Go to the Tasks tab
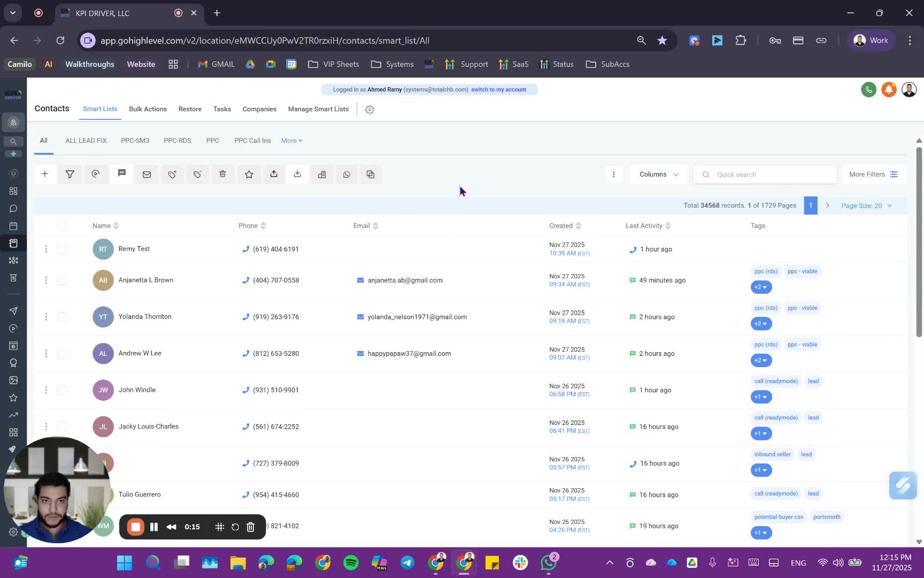924x578 pixels. coord(222,109)
